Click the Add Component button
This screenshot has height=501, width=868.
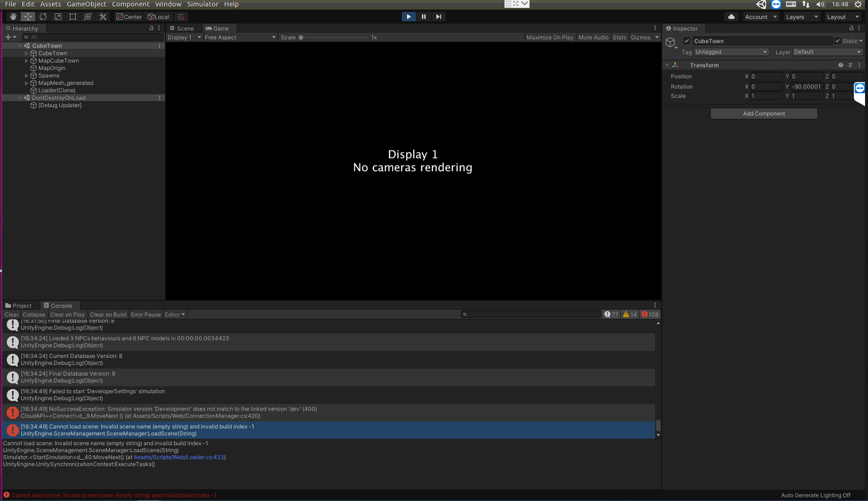coord(763,114)
